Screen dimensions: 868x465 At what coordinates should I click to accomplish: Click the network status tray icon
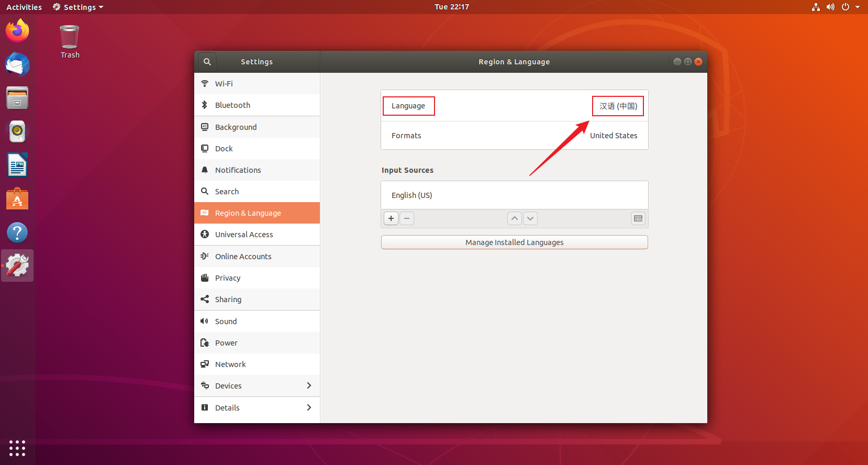click(816, 7)
